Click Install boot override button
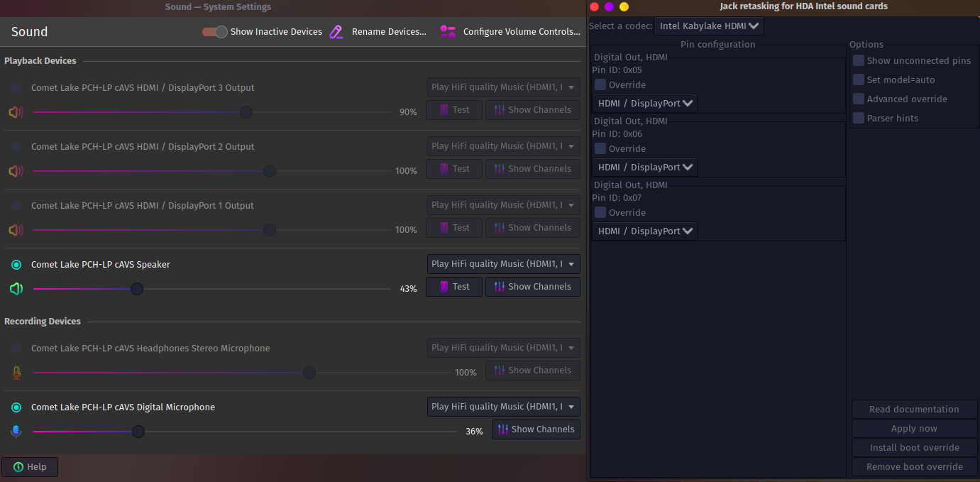This screenshot has width=980, height=482. pyautogui.click(x=914, y=448)
